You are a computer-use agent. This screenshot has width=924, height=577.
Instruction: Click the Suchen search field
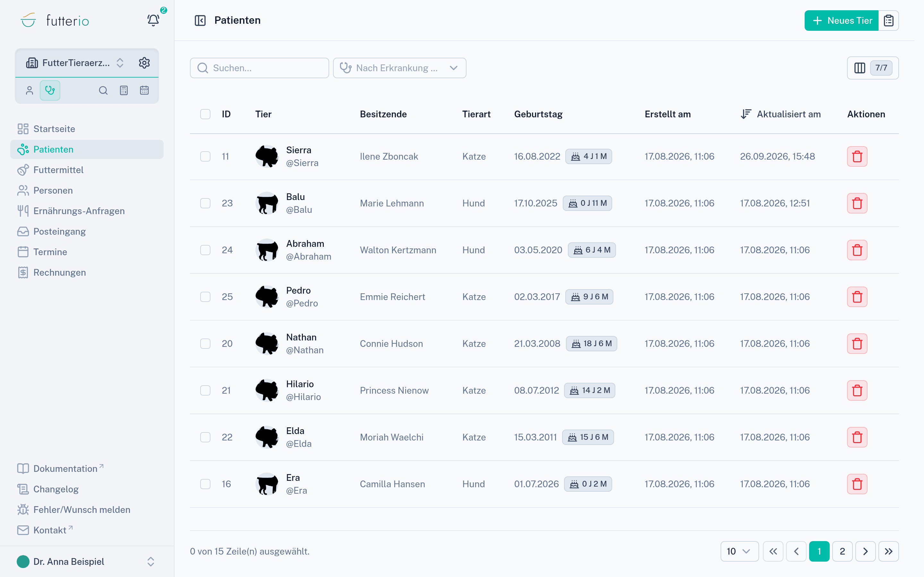pyautogui.click(x=259, y=68)
